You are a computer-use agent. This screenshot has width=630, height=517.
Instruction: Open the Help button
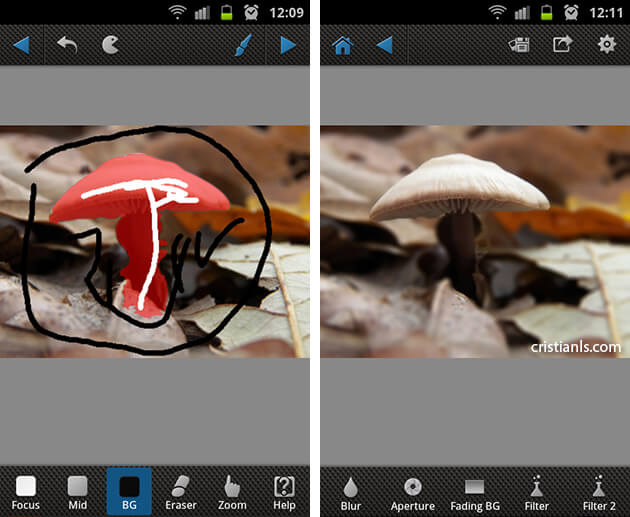pos(284,491)
